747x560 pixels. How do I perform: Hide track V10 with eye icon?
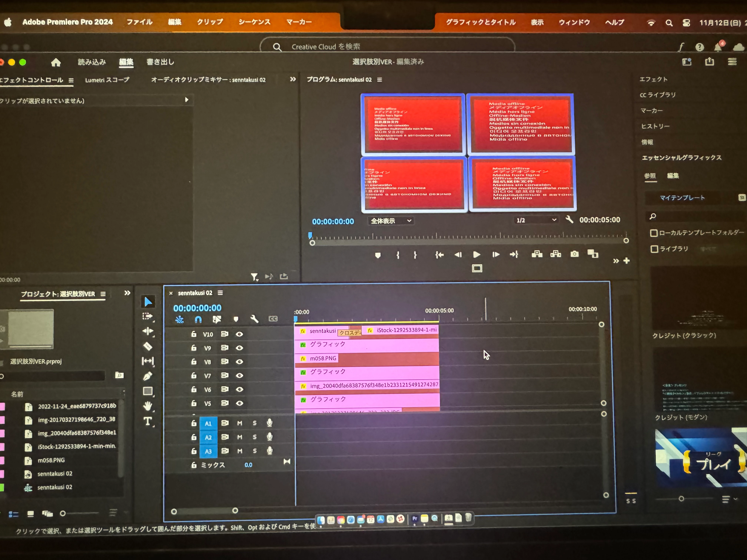click(239, 334)
